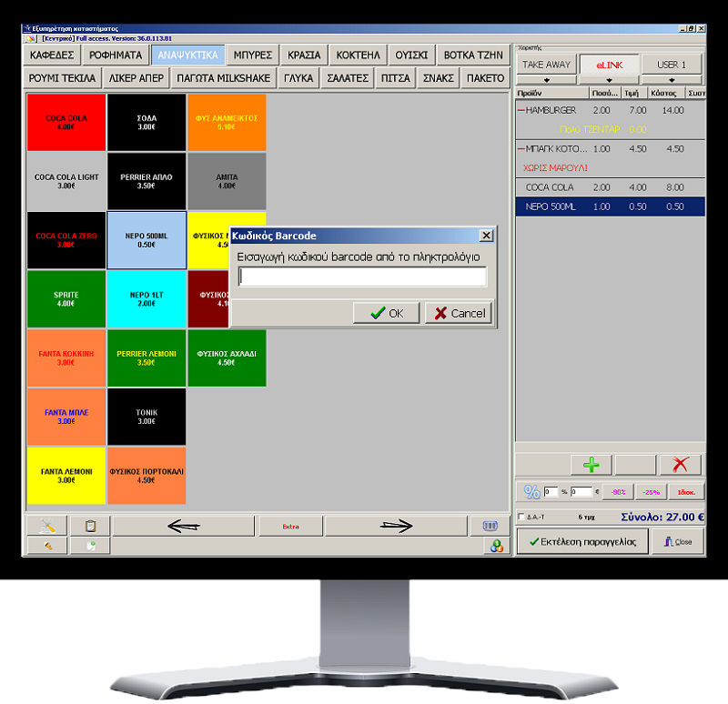This screenshot has height=704, width=728.
Task: Collapse the HAMBURGER order row
Action: click(x=521, y=110)
